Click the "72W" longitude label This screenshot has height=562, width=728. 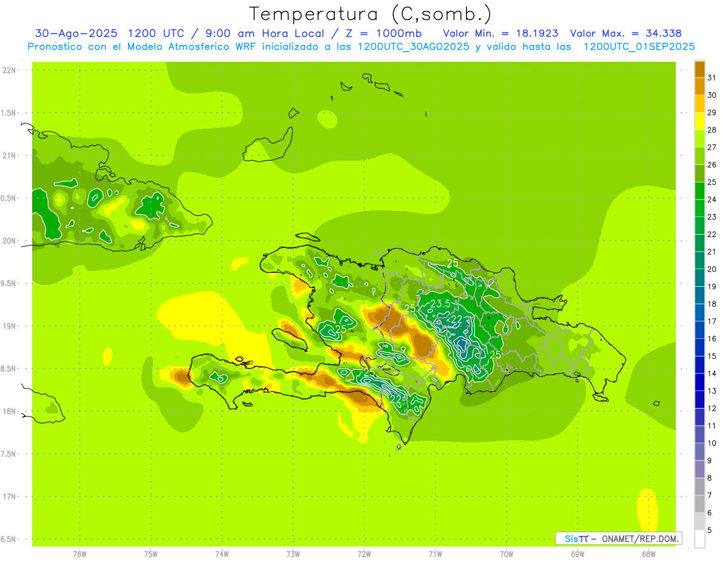point(364,554)
